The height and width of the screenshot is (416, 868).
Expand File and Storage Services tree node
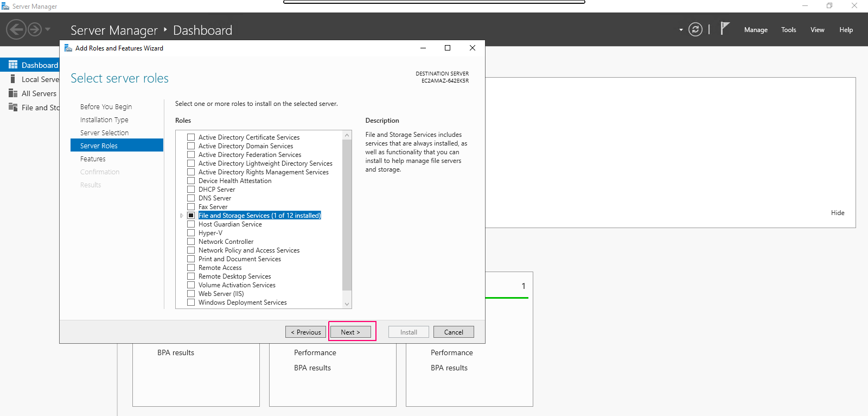[x=182, y=216]
